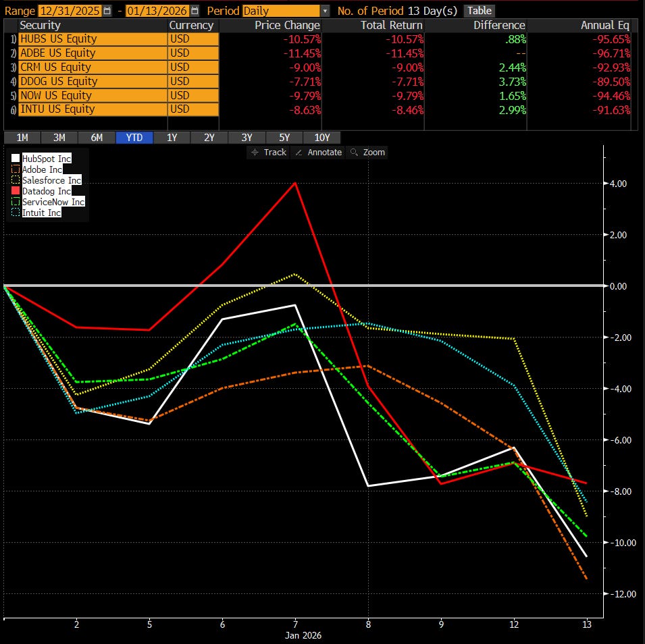Select DDOG US Equity security field
The image size is (645, 644).
coord(93,82)
